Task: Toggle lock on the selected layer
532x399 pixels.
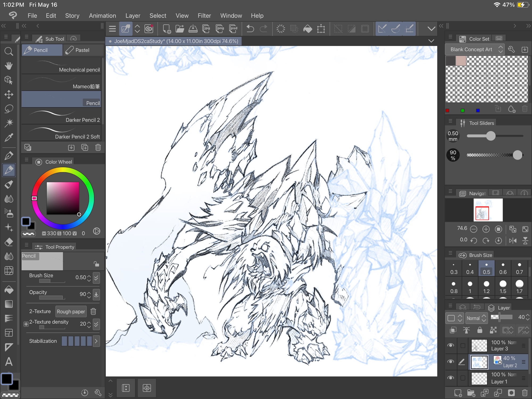Action: click(480, 330)
